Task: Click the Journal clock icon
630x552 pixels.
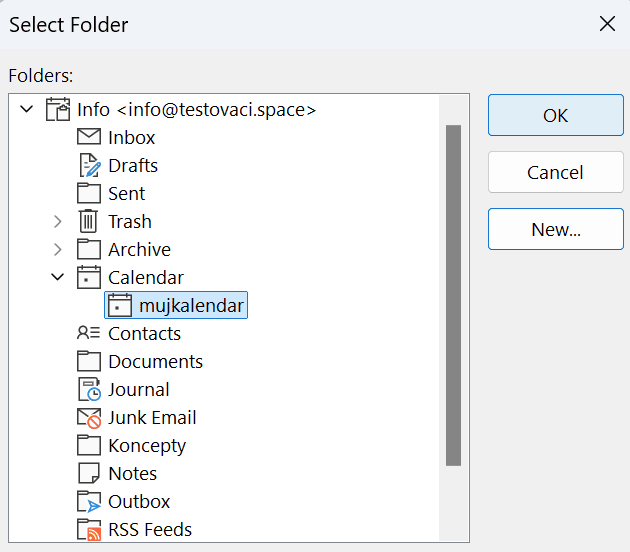Action: [89, 389]
